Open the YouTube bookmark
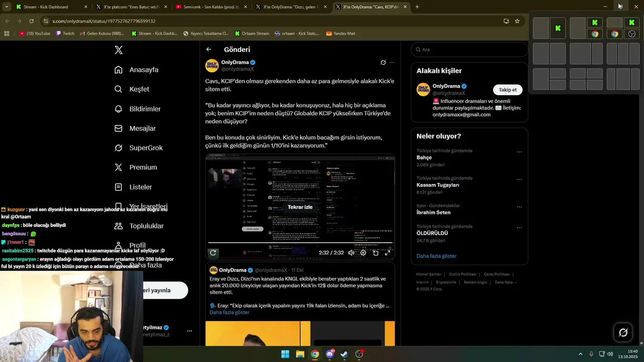644x362 pixels. [35, 34]
